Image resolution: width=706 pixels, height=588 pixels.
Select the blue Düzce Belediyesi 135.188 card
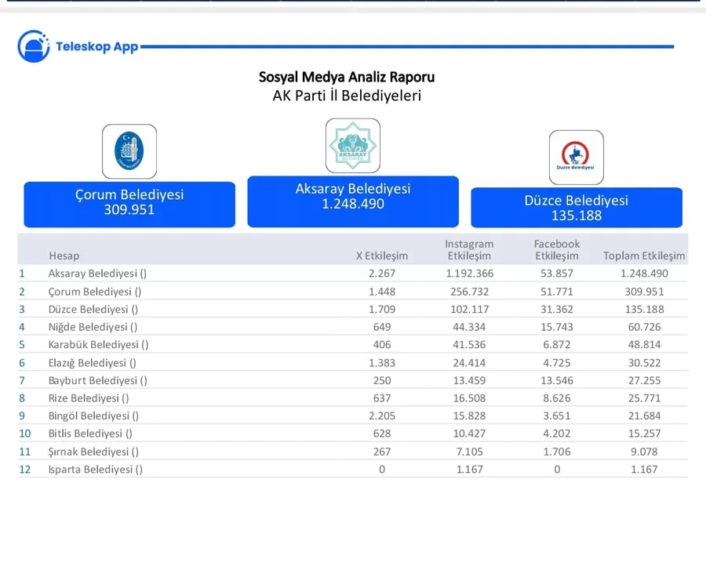[x=576, y=209]
